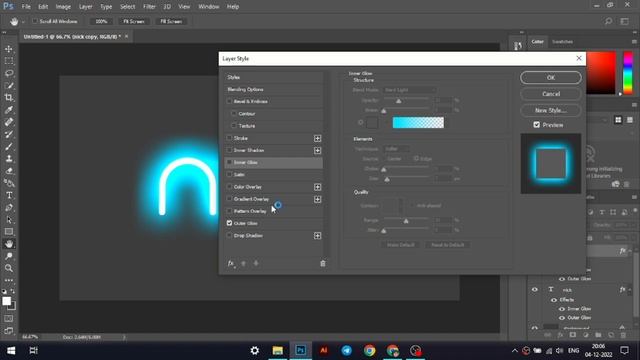Click the Make Default button
Viewport: 640px width, 360px height.
(400, 245)
